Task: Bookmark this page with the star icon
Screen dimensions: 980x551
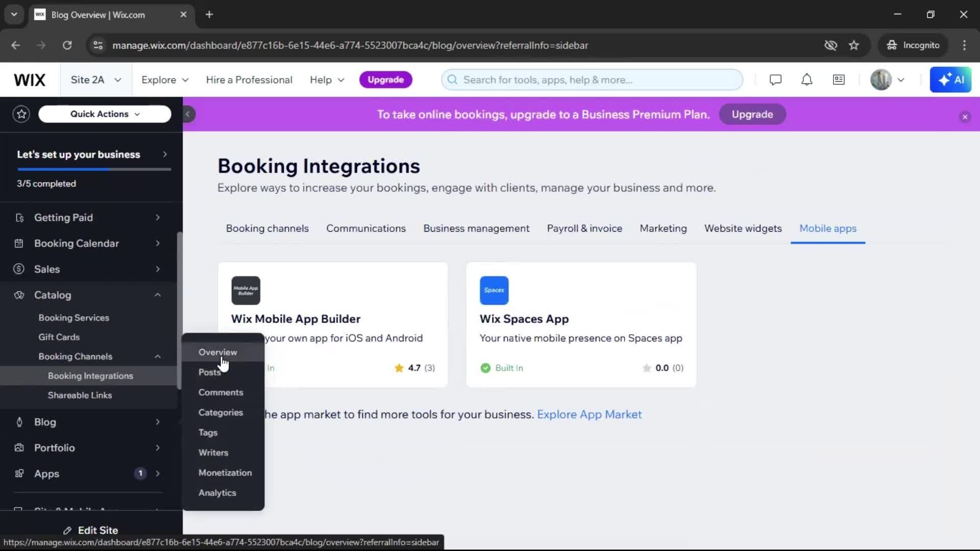Action: point(854,45)
